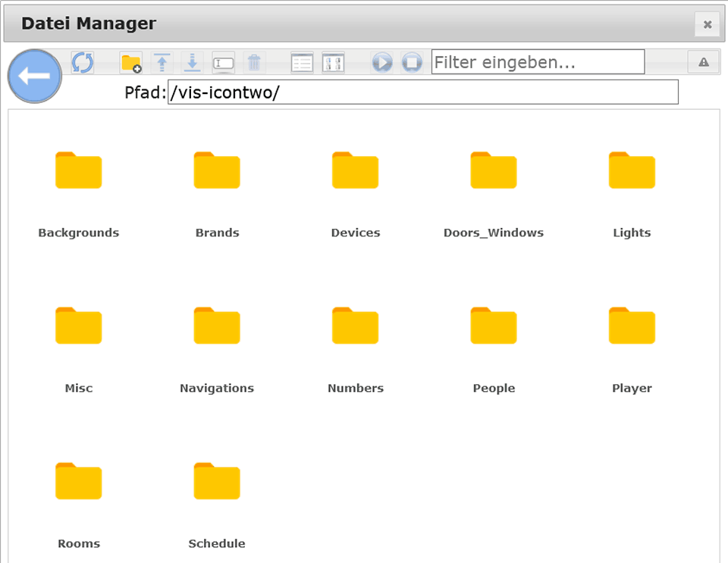
Task: Click the blue back arrow button
Action: pyautogui.click(x=35, y=76)
